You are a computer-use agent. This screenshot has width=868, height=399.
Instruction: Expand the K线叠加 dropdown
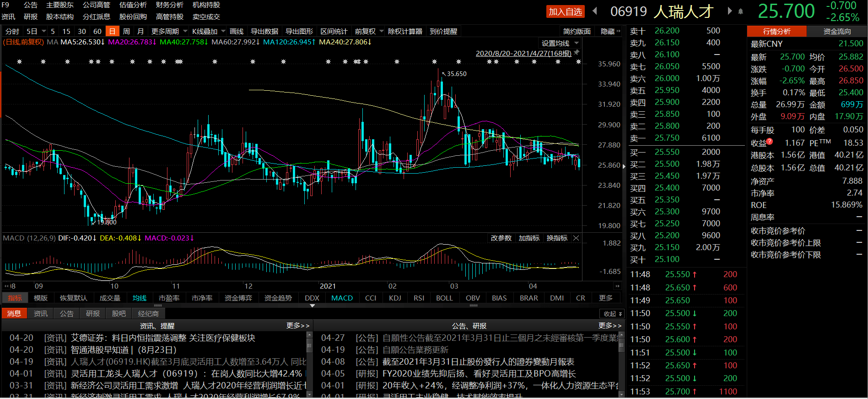(x=223, y=31)
